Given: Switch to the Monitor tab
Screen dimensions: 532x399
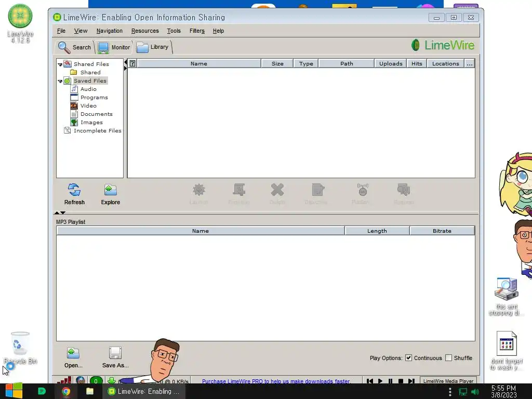Looking at the screenshot, I should pyautogui.click(x=114, y=47).
